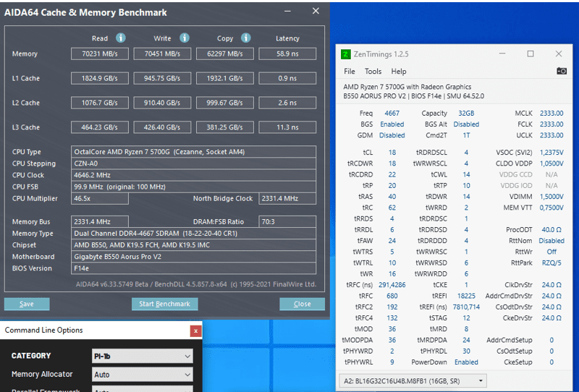579x392 pixels.
Task: Click the PowerDown Enabled value
Action: (466, 362)
